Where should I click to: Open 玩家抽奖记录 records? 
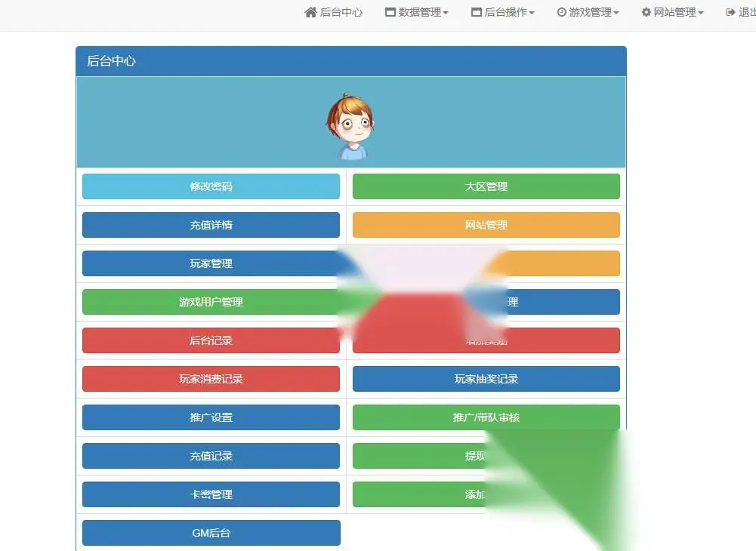(486, 379)
